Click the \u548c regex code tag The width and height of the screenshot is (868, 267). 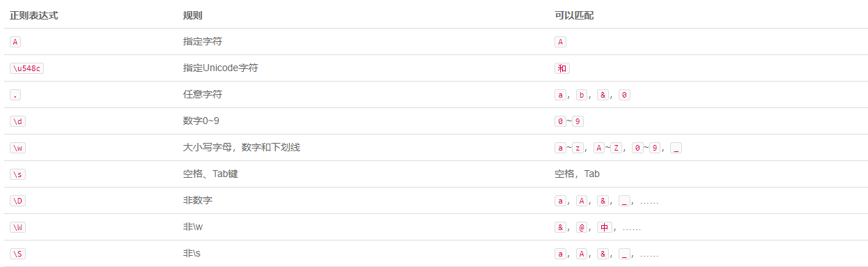[x=27, y=68]
